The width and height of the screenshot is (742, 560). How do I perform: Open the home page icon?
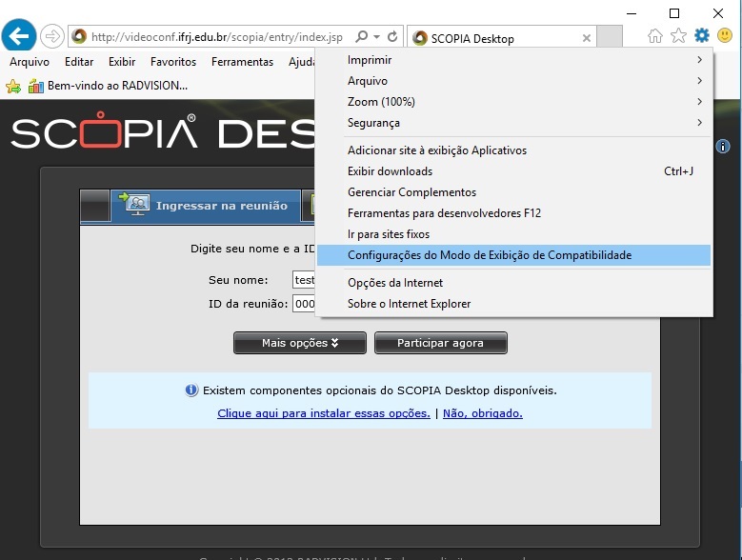(x=655, y=36)
